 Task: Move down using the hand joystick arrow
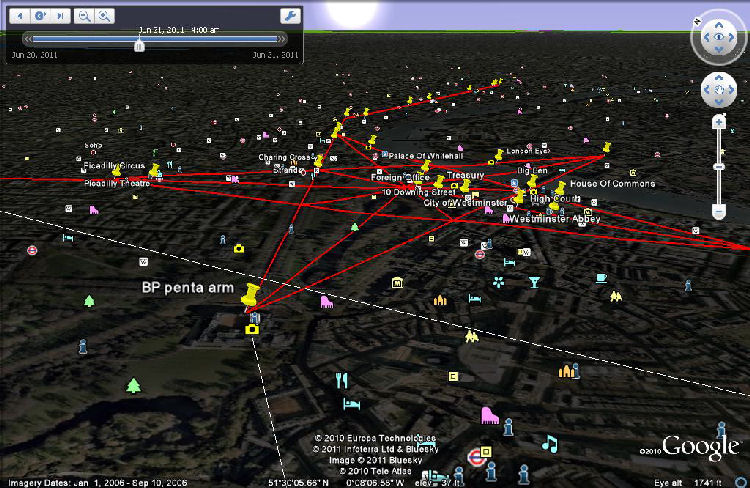click(x=719, y=101)
